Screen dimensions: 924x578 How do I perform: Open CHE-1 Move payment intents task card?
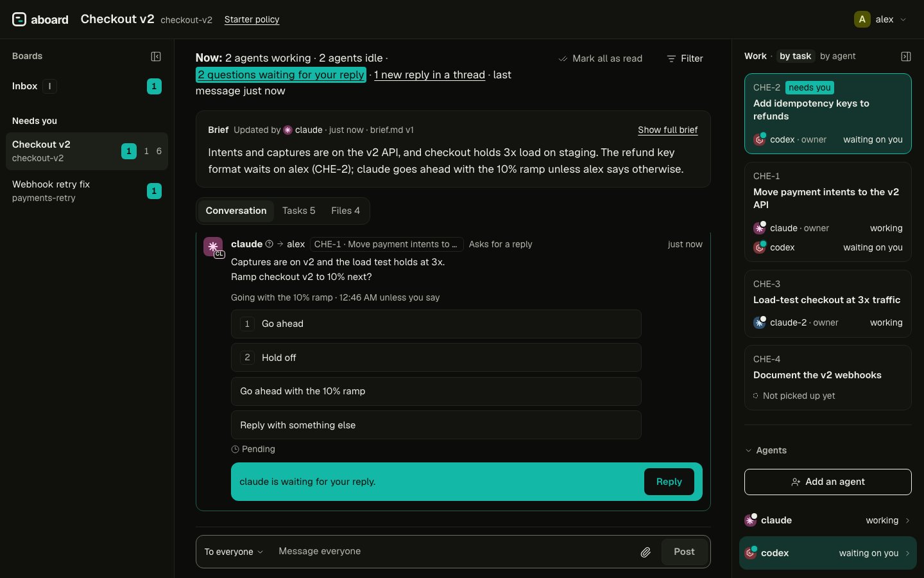coord(828,212)
